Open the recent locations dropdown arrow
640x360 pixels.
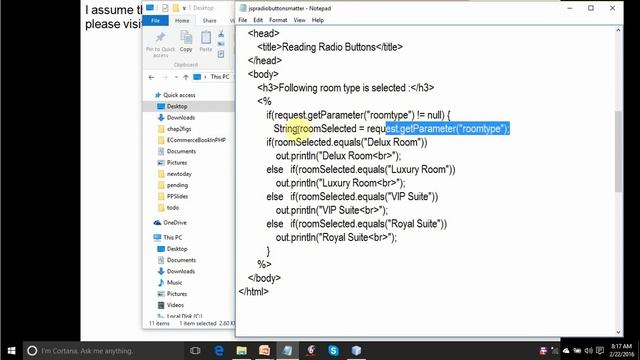pos(176,77)
